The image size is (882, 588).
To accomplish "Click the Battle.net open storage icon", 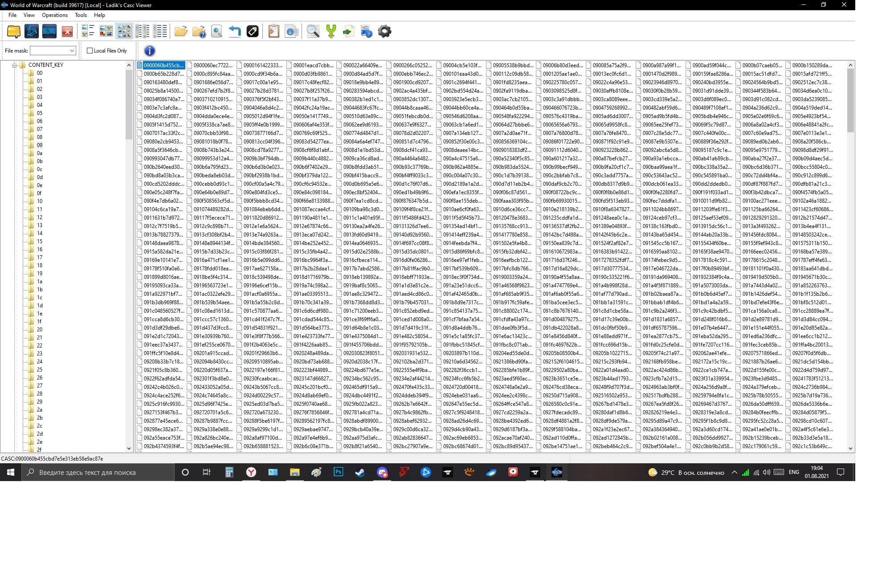I will pyautogui.click(x=31, y=31).
